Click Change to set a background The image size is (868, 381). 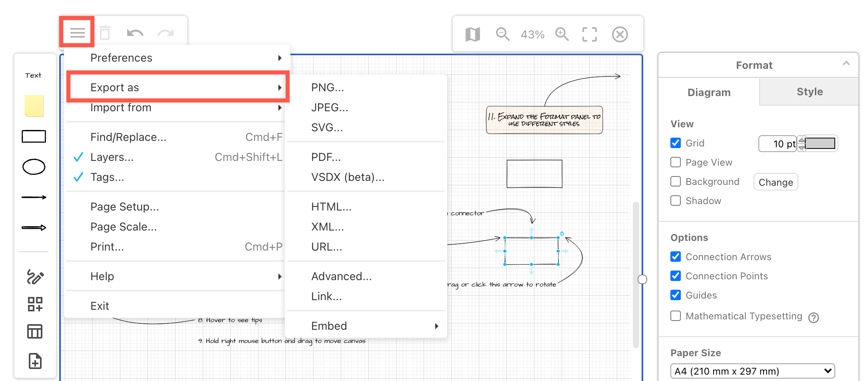tap(776, 182)
